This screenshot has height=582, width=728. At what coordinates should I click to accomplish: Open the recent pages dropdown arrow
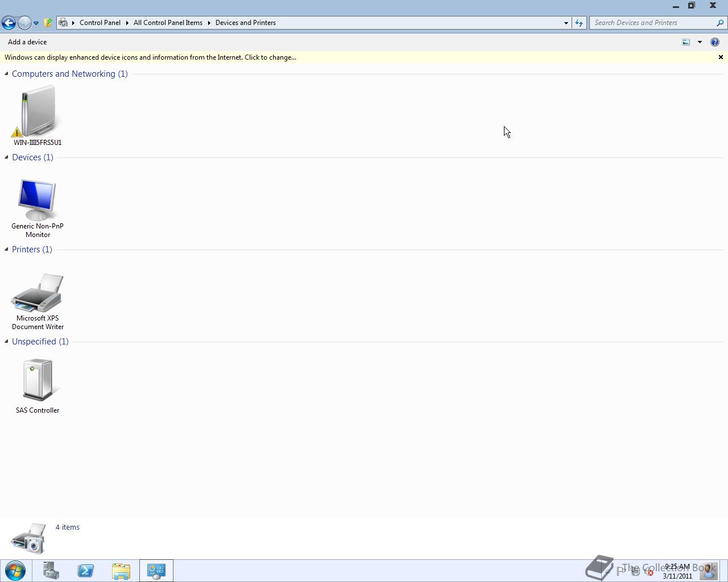click(x=36, y=23)
